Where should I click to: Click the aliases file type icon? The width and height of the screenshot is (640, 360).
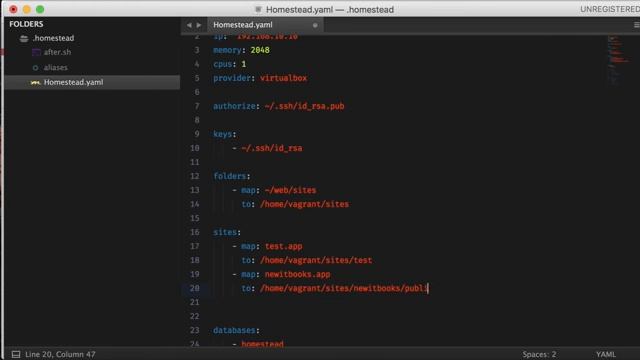click(36, 68)
